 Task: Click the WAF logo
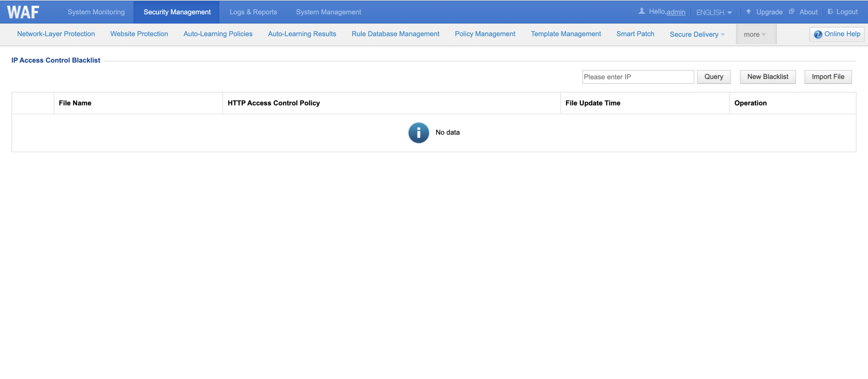click(x=23, y=12)
